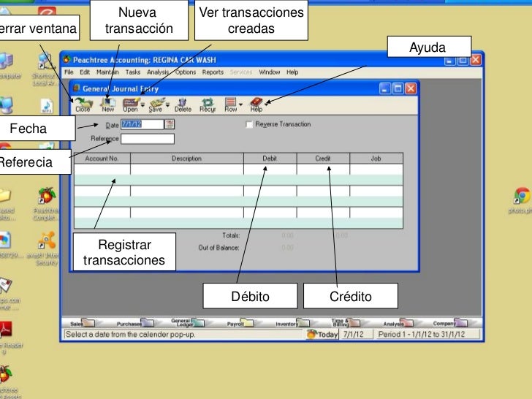This screenshot has width=532, height=399.
Task: Open the Purchases folder tab
Action: click(135, 323)
